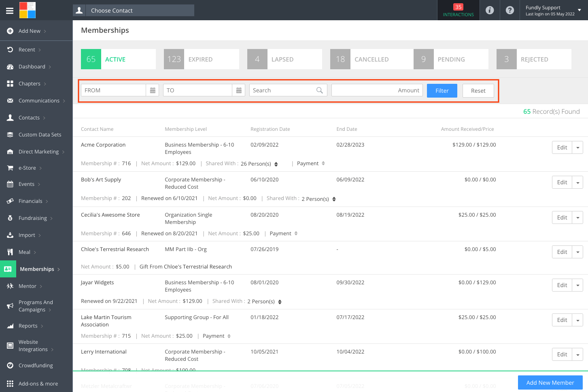Image resolution: width=588 pixels, height=392 pixels.
Task: Focus the FROM date field
Action: click(x=113, y=90)
